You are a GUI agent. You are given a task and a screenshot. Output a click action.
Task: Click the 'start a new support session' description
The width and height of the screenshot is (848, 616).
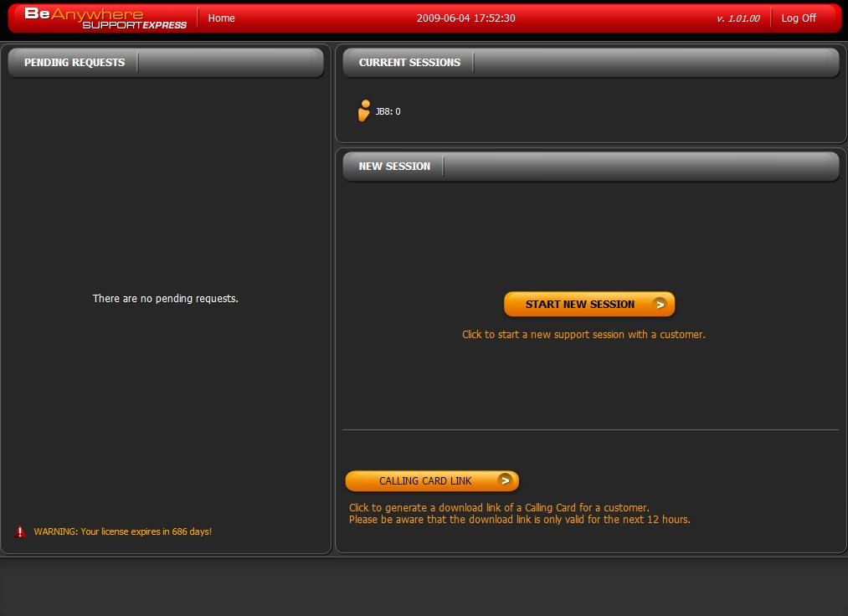(x=583, y=335)
